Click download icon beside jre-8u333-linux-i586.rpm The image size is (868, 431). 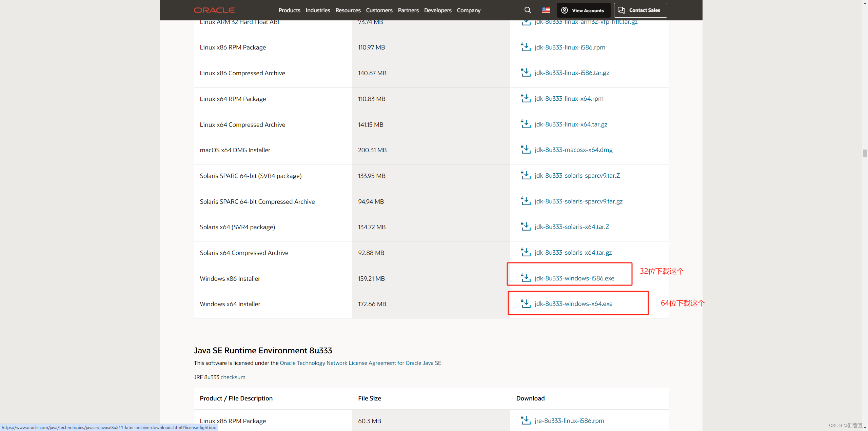pyautogui.click(x=526, y=420)
